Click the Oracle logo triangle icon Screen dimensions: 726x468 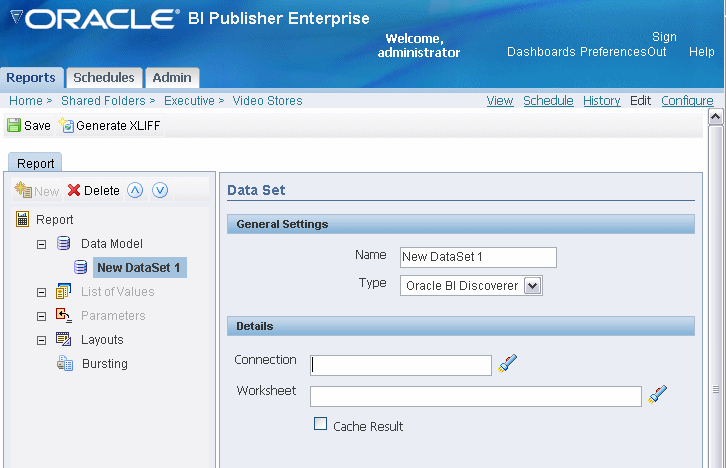click(x=16, y=18)
